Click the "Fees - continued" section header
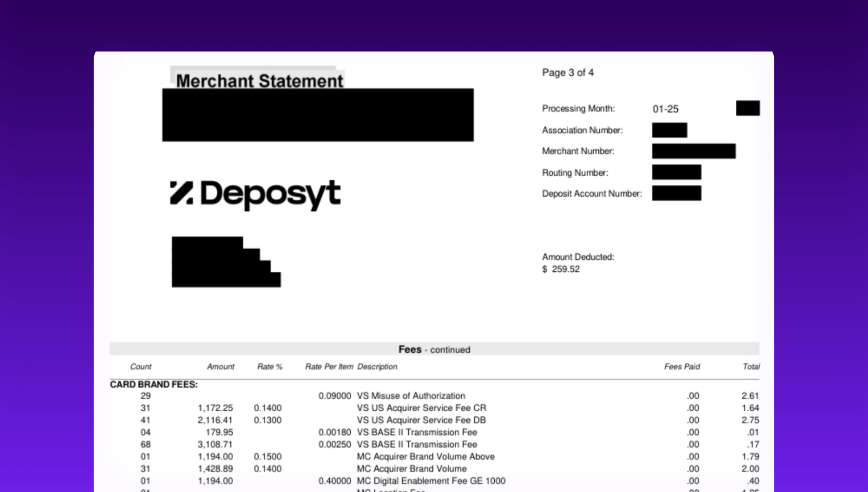 click(x=434, y=349)
